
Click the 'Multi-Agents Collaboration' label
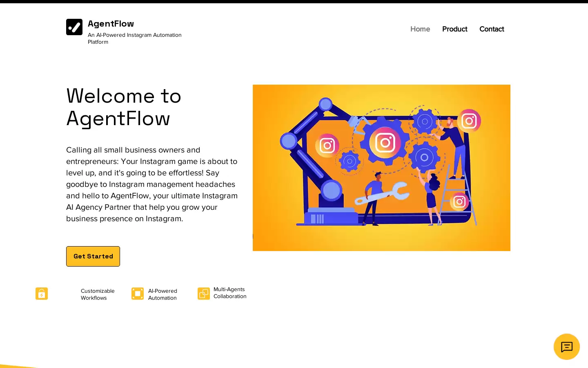(230, 293)
